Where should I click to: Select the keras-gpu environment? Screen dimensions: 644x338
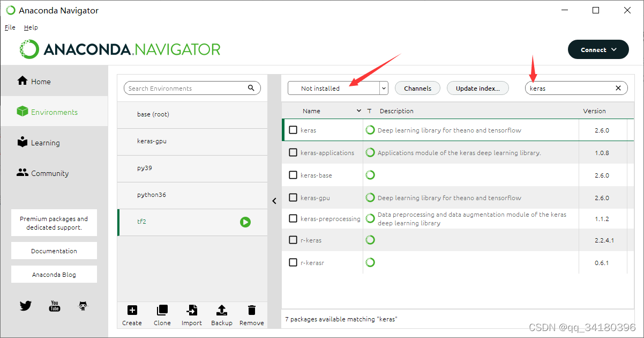[192, 142]
